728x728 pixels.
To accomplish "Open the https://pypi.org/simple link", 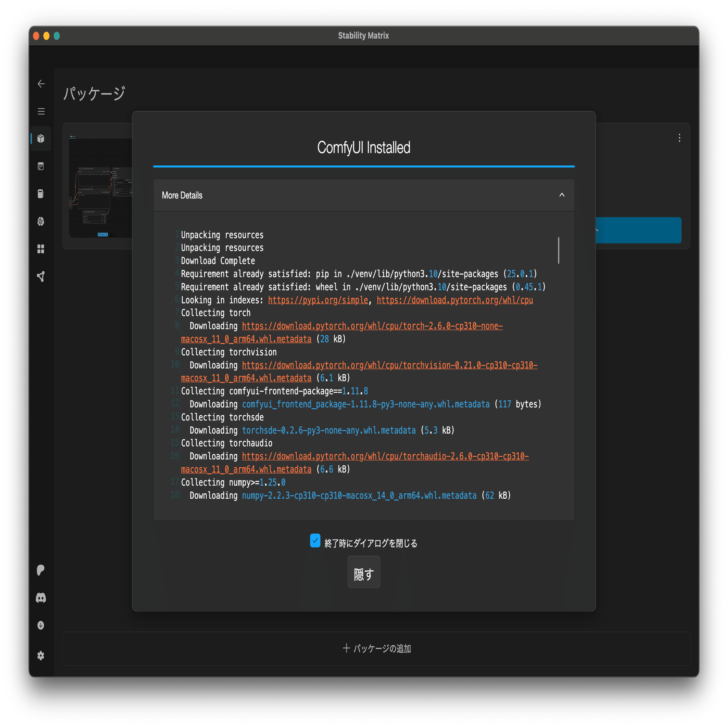I will pos(318,300).
